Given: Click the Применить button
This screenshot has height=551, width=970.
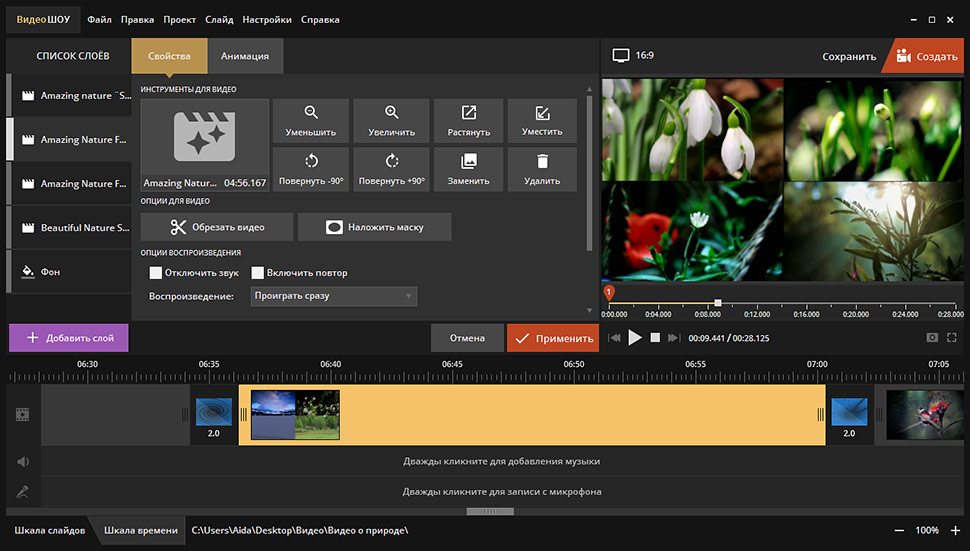Looking at the screenshot, I should click(553, 338).
